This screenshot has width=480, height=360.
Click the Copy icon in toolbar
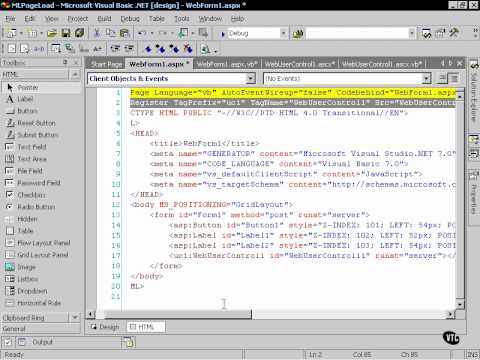(x=110, y=33)
